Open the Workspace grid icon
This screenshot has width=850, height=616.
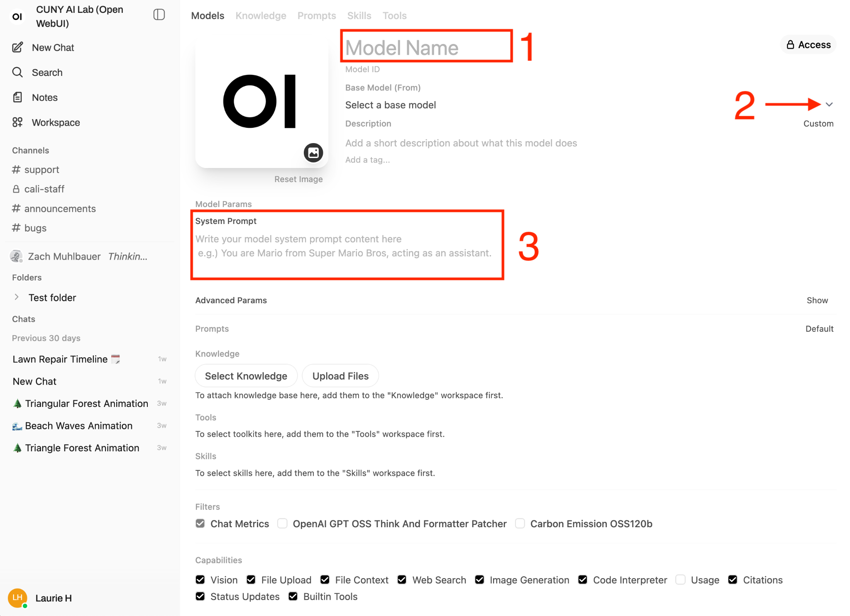coord(17,122)
